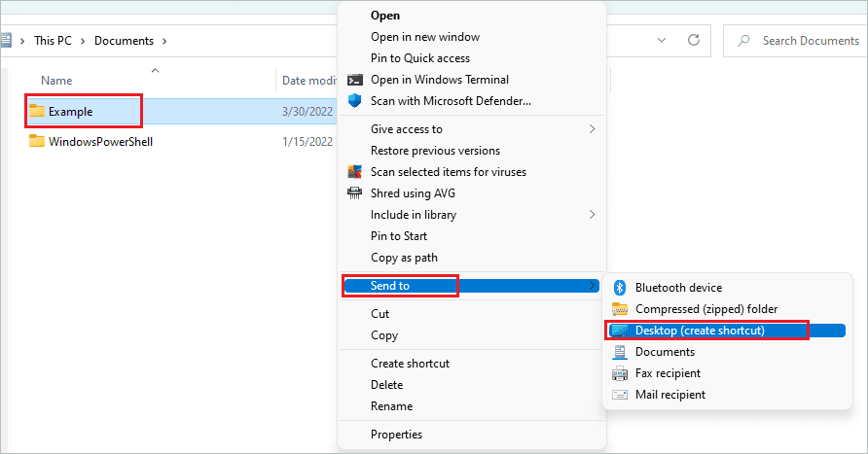Select Delete from context menu
Screen dimensions: 868x454
pyautogui.click(x=387, y=385)
